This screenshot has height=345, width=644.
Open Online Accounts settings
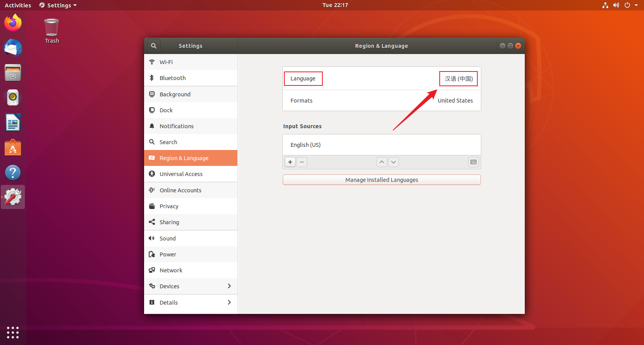tap(191, 190)
